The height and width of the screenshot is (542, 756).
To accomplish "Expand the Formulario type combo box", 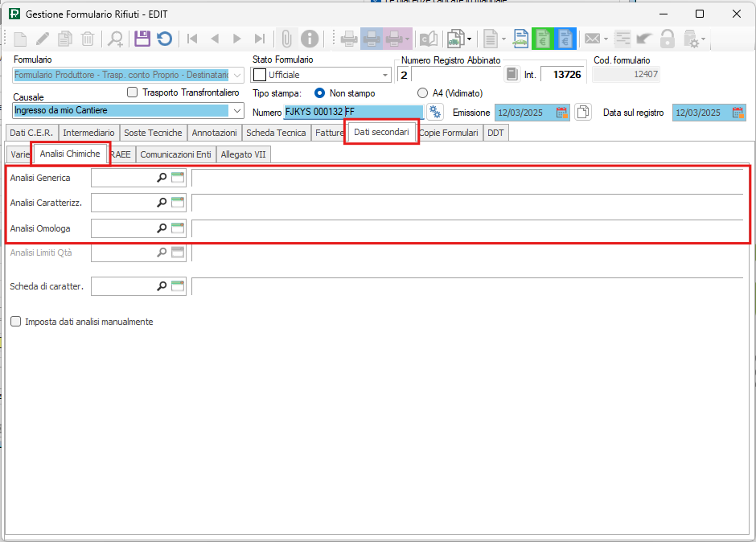I will [x=236, y=75].
